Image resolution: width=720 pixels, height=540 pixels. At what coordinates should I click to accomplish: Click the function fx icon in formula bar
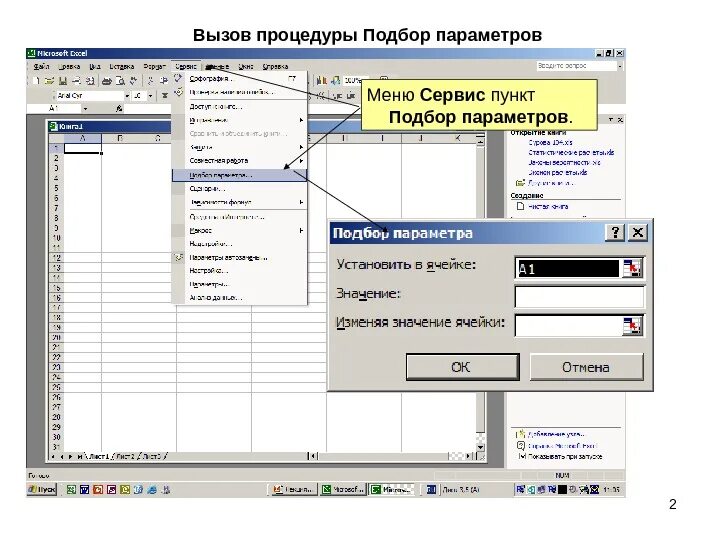coord(119,108)
